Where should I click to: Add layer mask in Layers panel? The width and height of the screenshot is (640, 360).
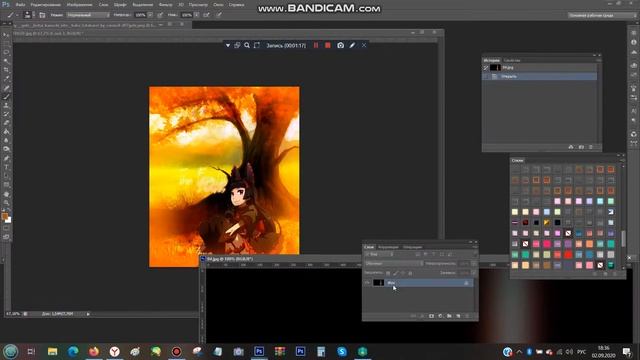tap(431, 316)
